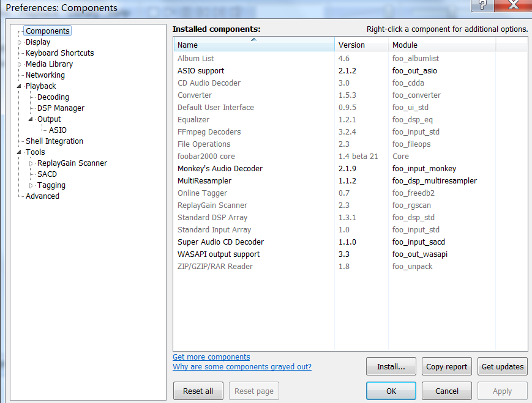Sort by Version column header
Screen dimensions: 532x403
click(361, 45)
